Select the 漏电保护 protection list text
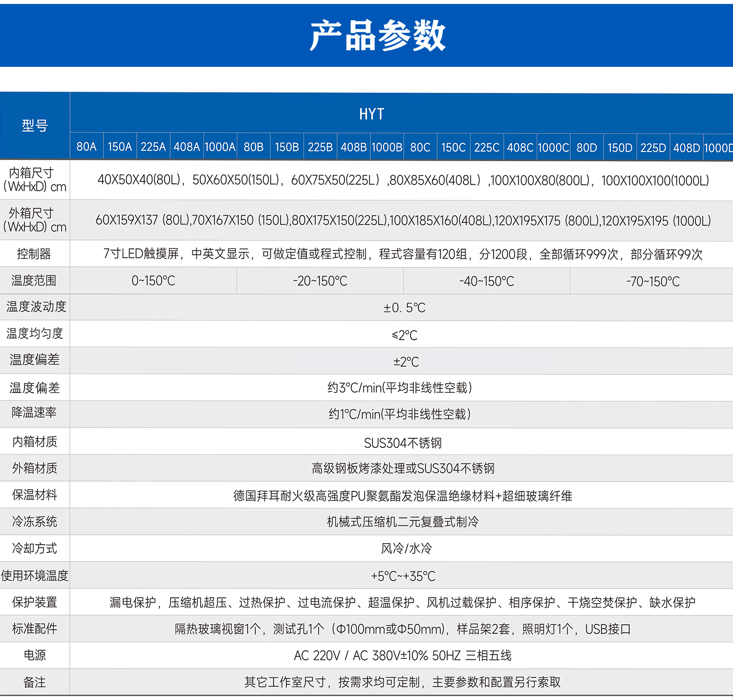 pos(403,603)
